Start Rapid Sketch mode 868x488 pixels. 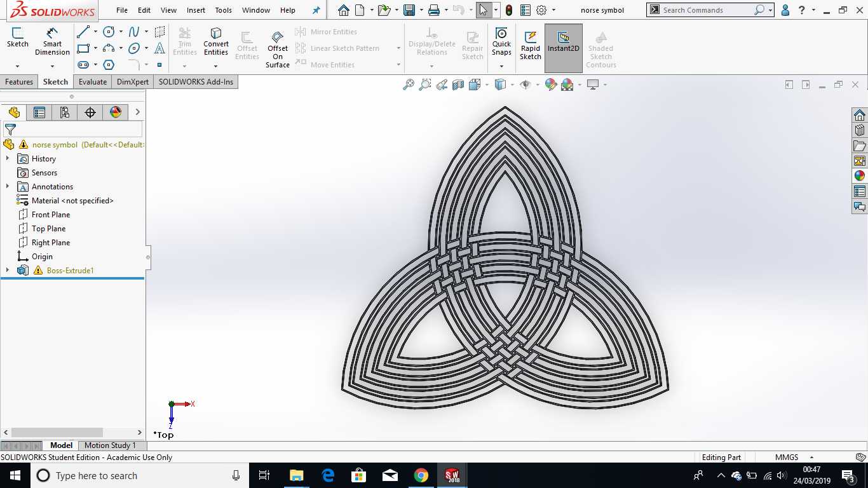(x=531, y=44)
